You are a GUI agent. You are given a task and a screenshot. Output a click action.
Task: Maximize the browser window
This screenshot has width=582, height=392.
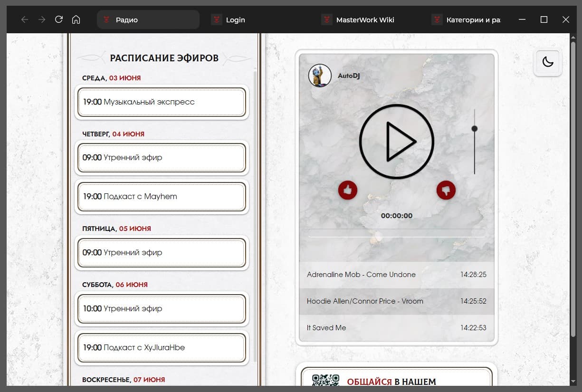(x=544, y=19)
